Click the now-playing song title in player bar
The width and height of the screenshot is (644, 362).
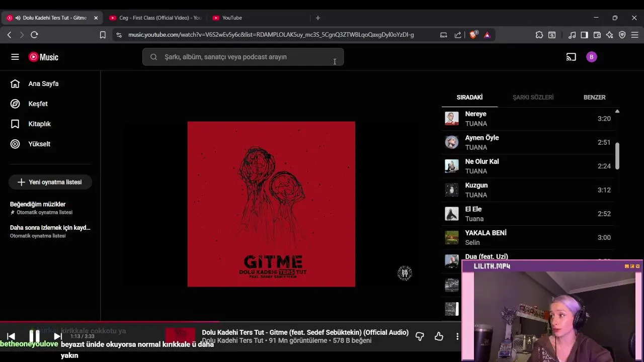pos(305,332)
